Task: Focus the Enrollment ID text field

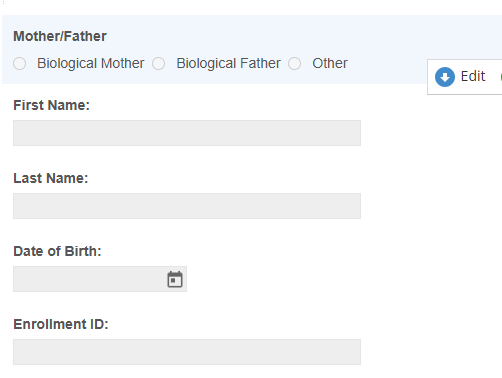Action: point(187,352)
